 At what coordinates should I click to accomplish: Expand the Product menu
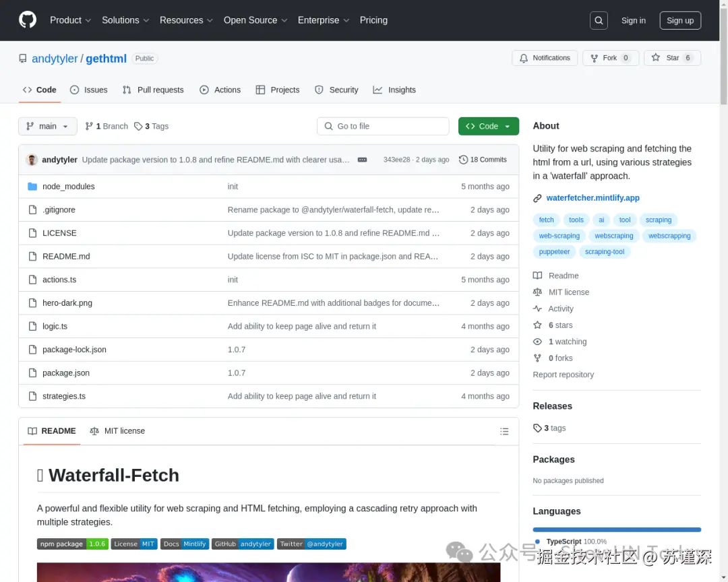70,20
